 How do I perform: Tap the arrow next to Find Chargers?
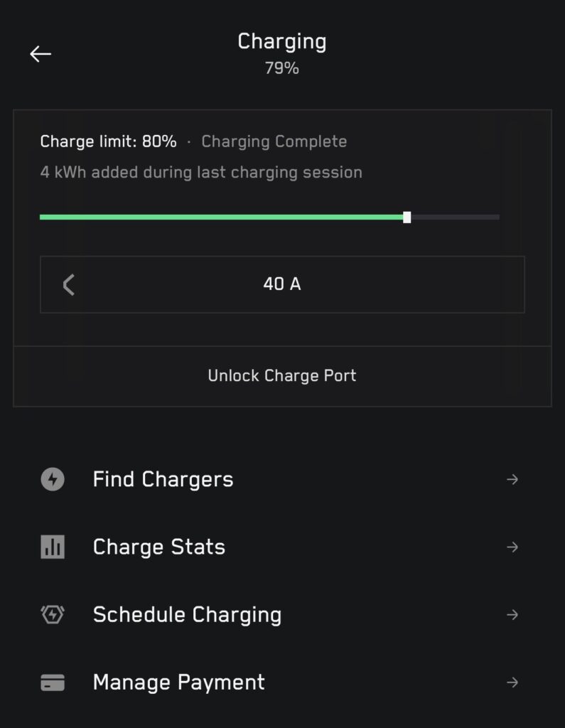512,479
